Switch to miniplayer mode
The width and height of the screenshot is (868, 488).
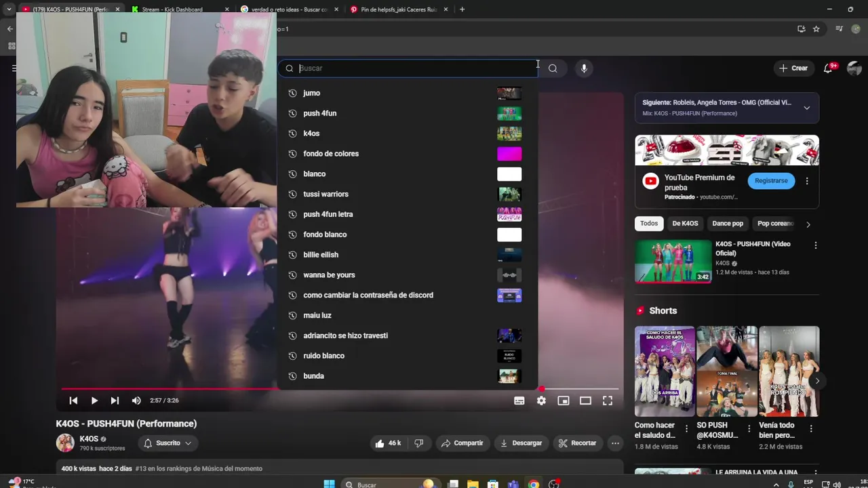[x=563, y=401]
